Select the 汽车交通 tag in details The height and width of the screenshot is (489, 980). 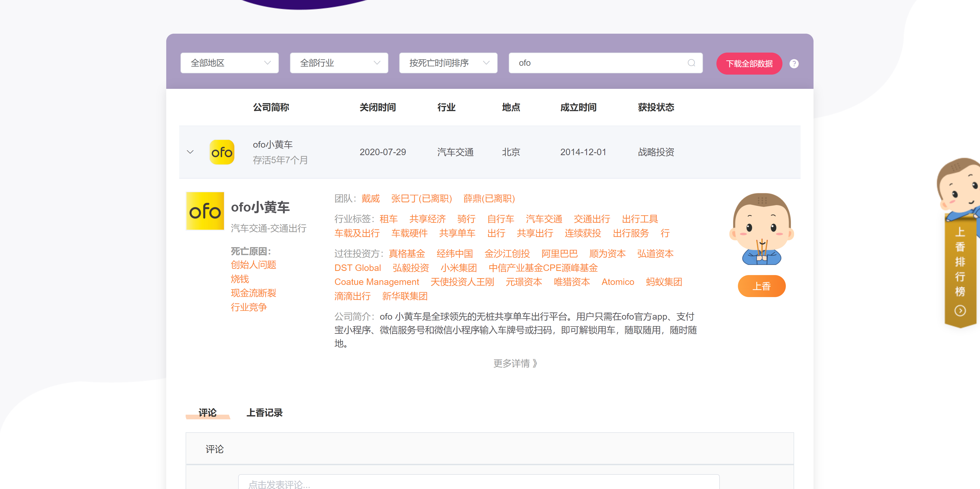tap(544, 219)
